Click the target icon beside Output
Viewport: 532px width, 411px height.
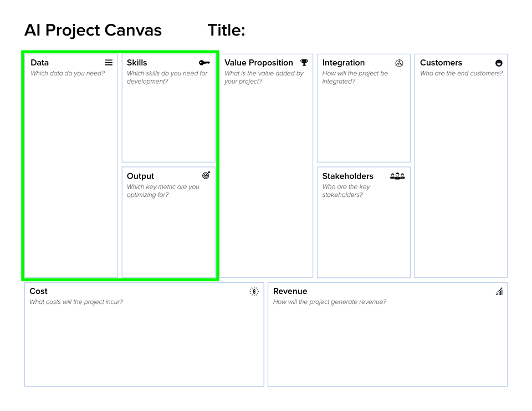[x=206, y=175]
